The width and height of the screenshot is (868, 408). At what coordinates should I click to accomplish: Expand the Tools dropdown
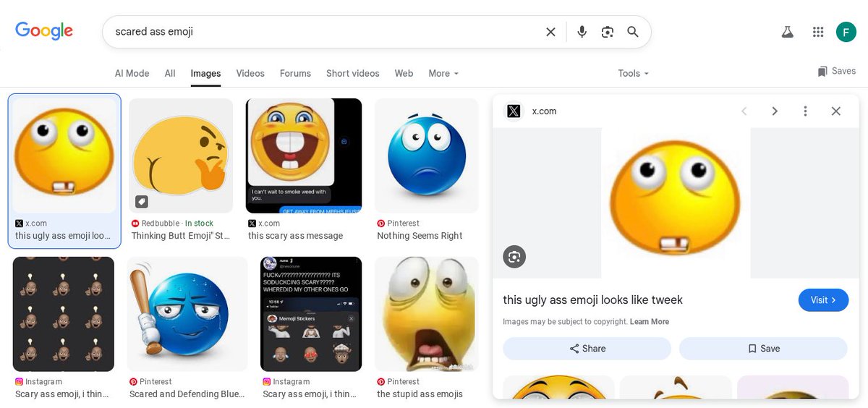point(633,73)
